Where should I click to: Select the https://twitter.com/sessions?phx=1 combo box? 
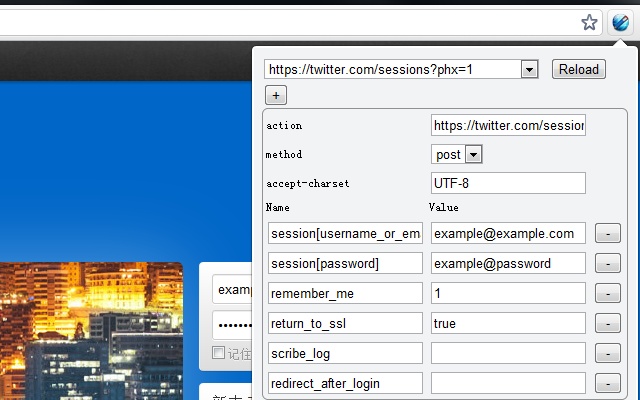point(401,69)
